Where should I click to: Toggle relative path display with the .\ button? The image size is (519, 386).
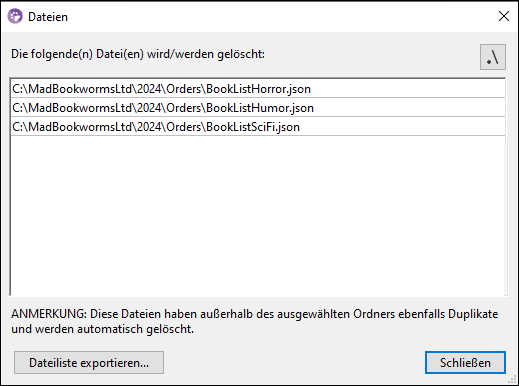pos(493,57)
